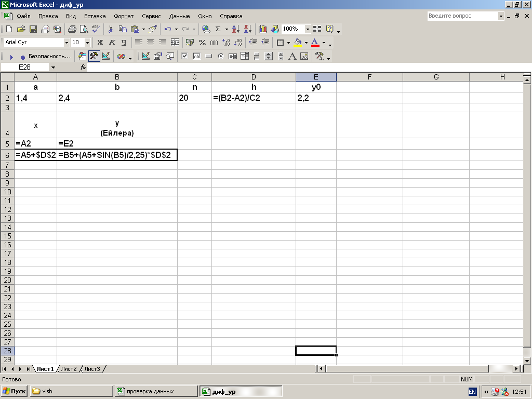Align text left

pyautogui.click(x=138, y=43)
